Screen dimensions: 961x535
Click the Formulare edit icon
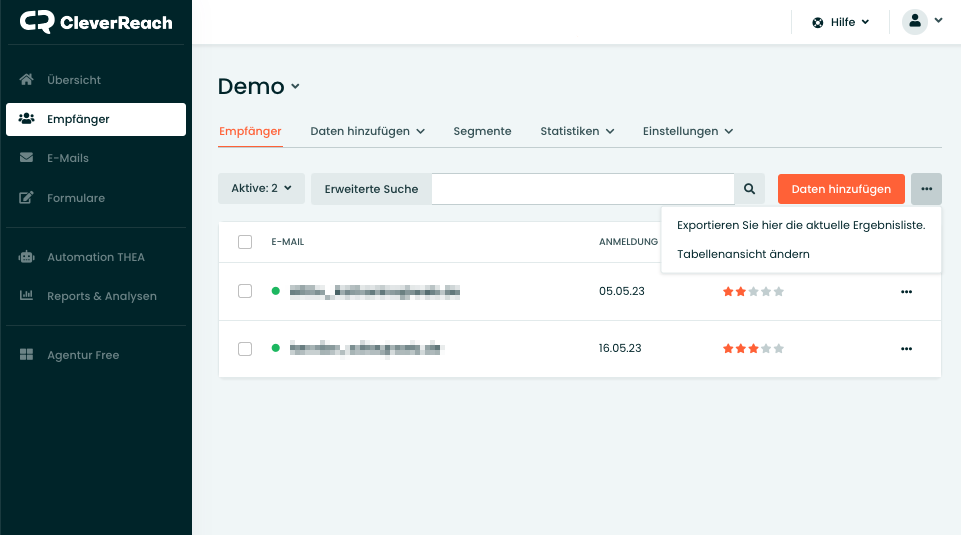click(x=26, y=197)
